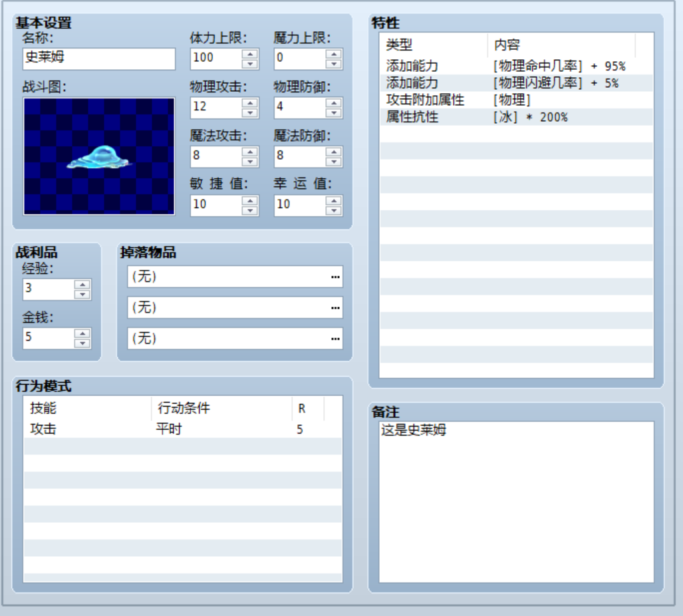Decrease 金钱 reward with down arrow
683x616 pixels.
(82, 343)
